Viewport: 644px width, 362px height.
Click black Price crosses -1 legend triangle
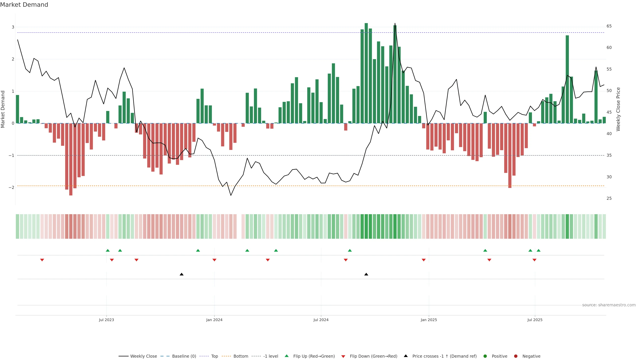coord(406,356)
